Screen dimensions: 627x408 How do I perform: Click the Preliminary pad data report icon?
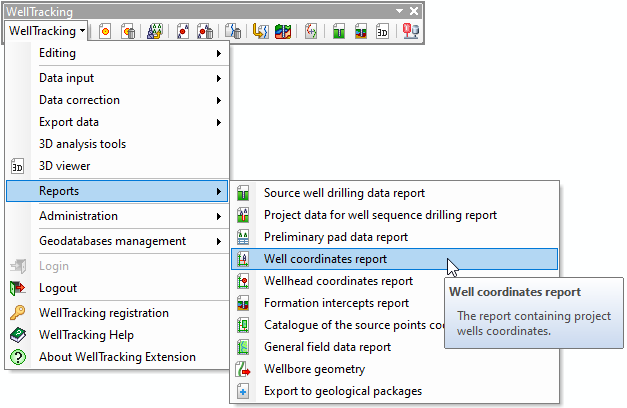coord(243,237)
